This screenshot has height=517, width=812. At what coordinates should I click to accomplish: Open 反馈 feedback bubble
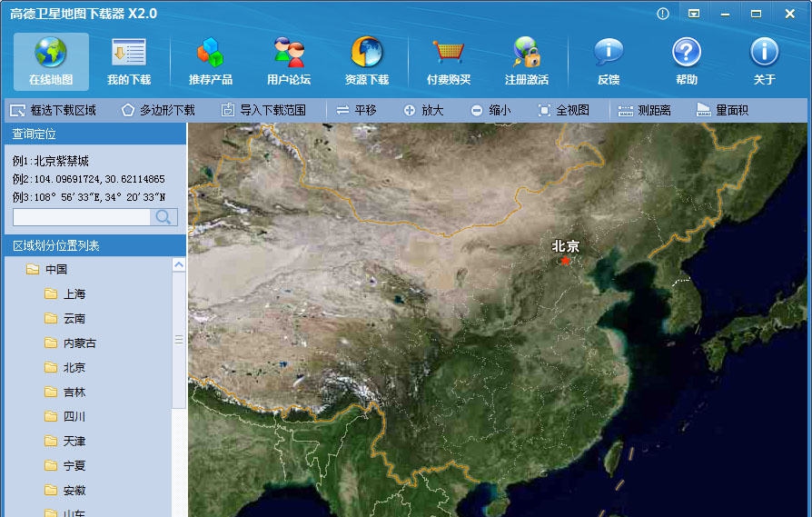609,61
